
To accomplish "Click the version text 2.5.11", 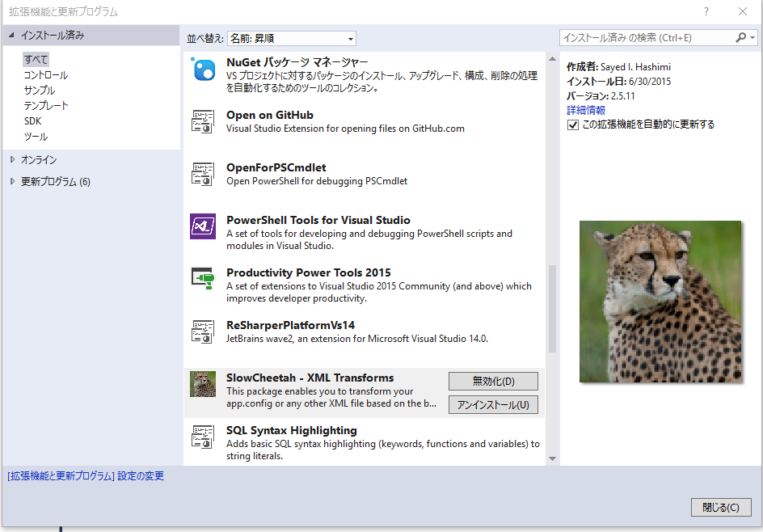I will click(x=623, y=96).
